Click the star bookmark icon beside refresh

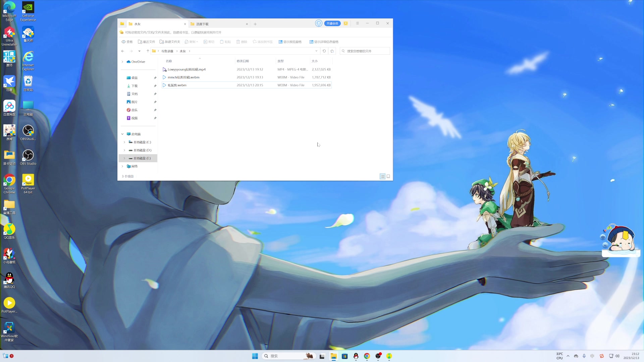pos(332,51)
